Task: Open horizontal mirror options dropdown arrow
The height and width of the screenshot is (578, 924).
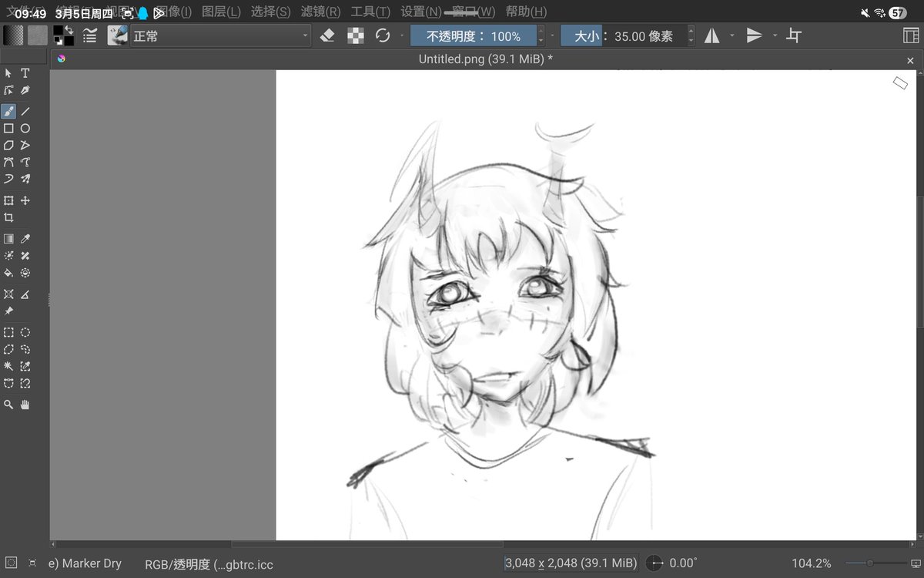Action: point(731,35)
